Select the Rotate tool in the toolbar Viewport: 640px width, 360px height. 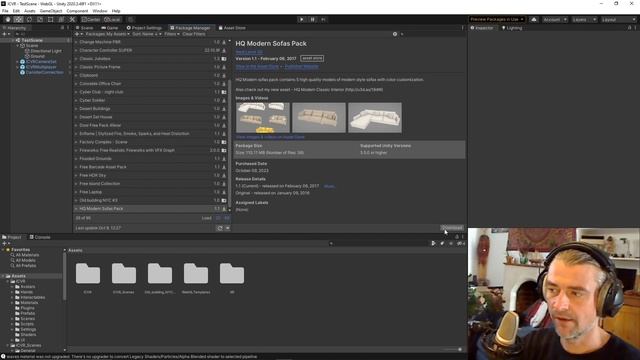coord(29,19)
